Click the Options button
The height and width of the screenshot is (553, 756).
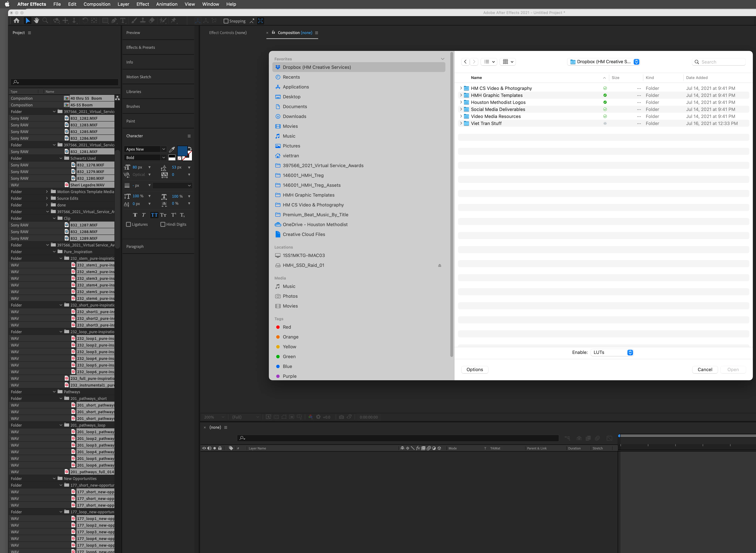click(475, 370)
